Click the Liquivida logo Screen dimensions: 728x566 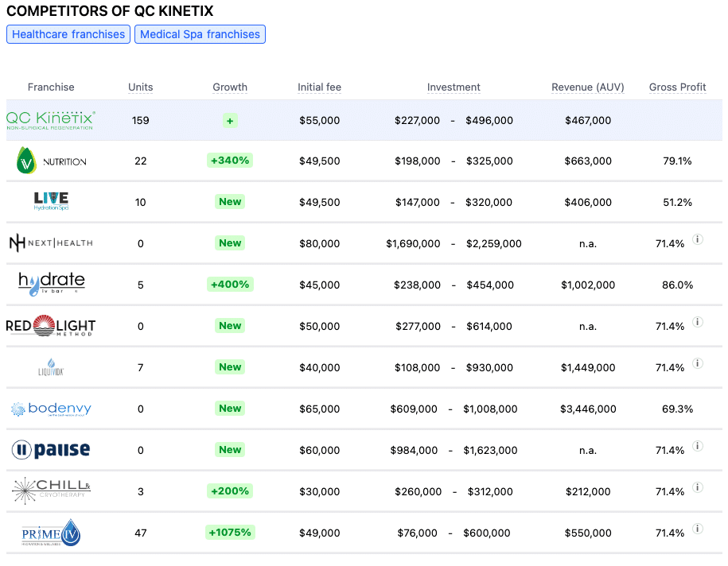tap(51, 367)
